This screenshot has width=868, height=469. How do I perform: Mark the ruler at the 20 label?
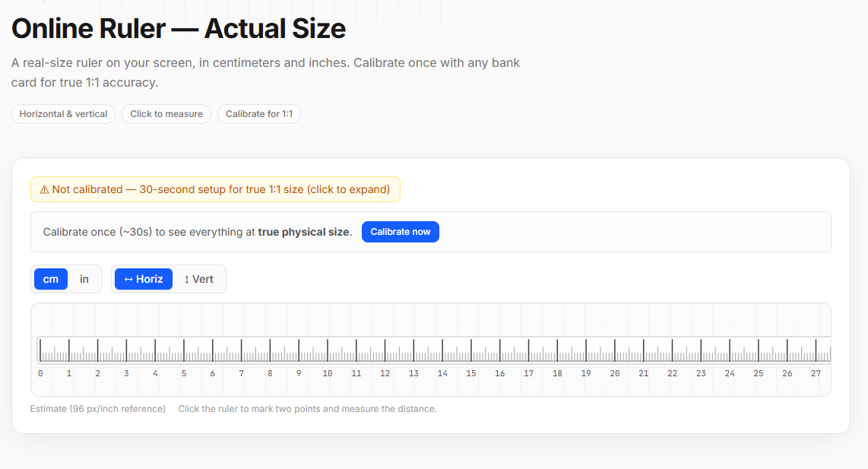click(614, 374)
